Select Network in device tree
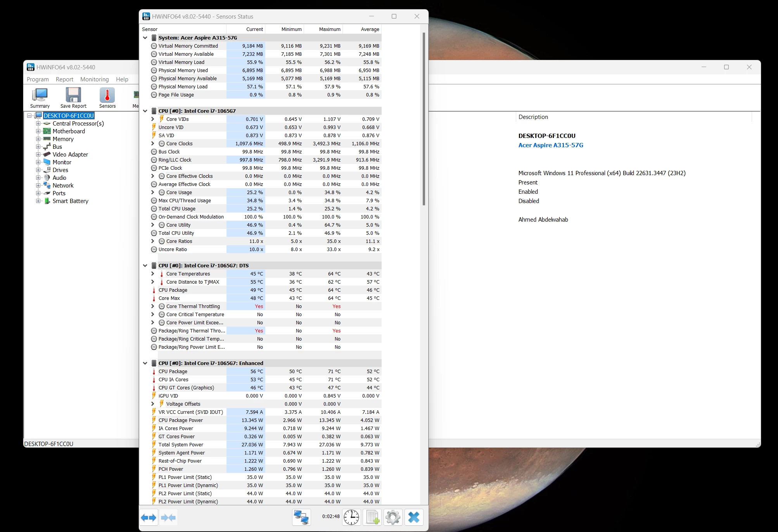 click(x=63, y=186)
